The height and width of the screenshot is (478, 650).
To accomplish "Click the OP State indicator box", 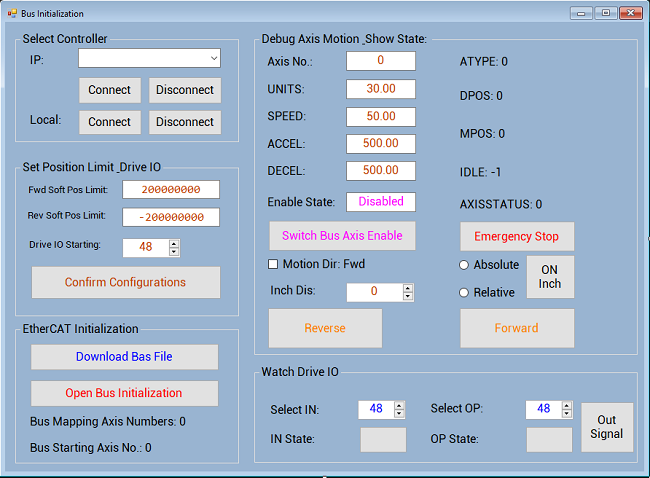I will 550,440.
